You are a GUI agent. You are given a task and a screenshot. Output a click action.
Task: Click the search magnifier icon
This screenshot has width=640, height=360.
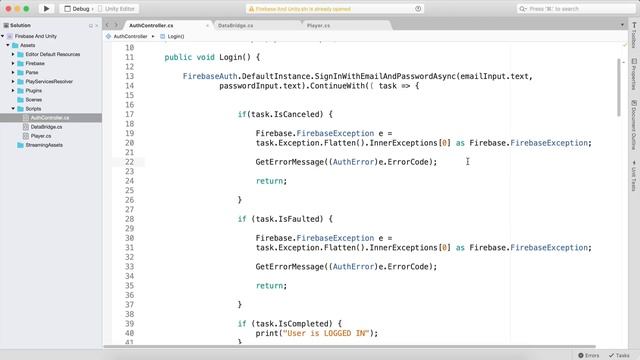pyautogui.click(x=522, y=9)
